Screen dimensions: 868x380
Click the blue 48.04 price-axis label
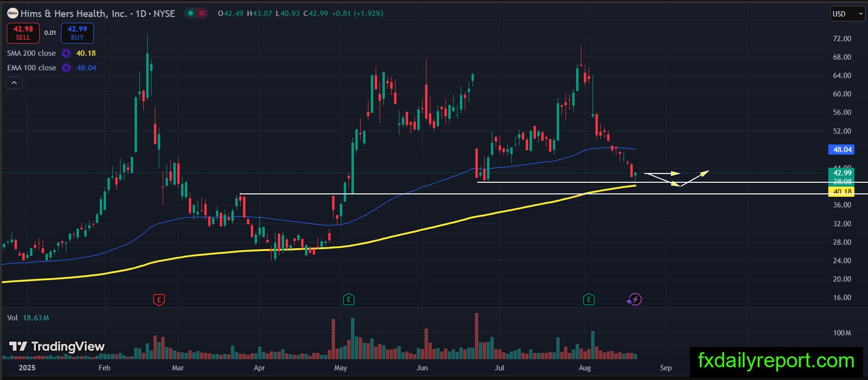click(842, 150)
